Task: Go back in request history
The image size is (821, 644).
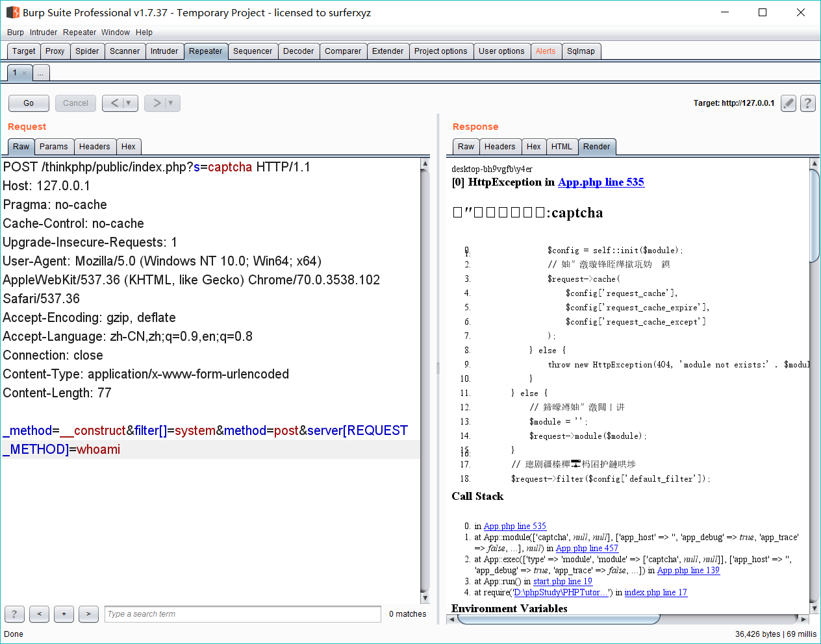Action: 114,103
